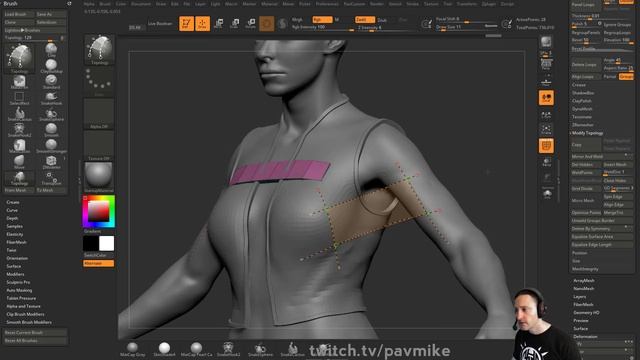Expand the Crease sub-palette
Viewport: 640px width, 360px height.
[x=579, y=85]
